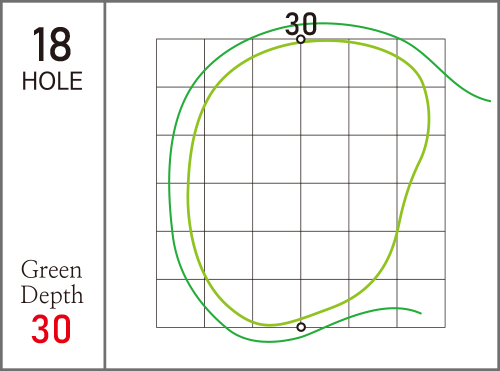Click the word Green in the left panel
The width and height of the screenshot is (500, 371).
point(51,269)
